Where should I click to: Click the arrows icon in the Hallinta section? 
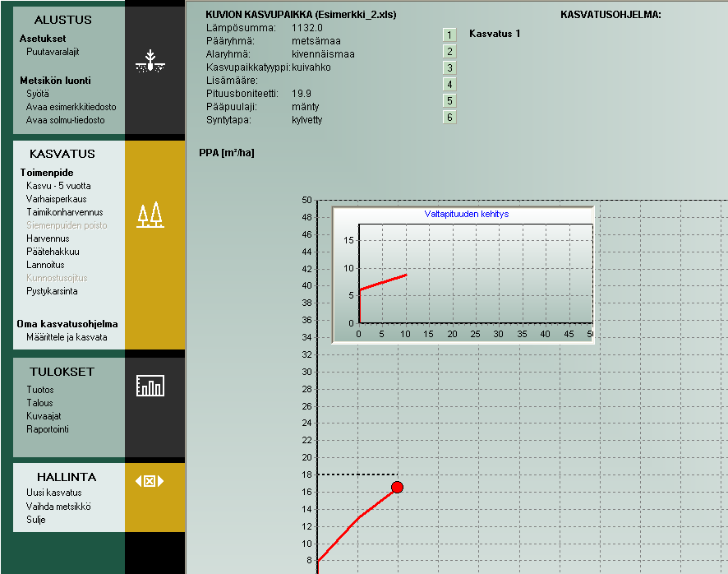click(150, 481)
